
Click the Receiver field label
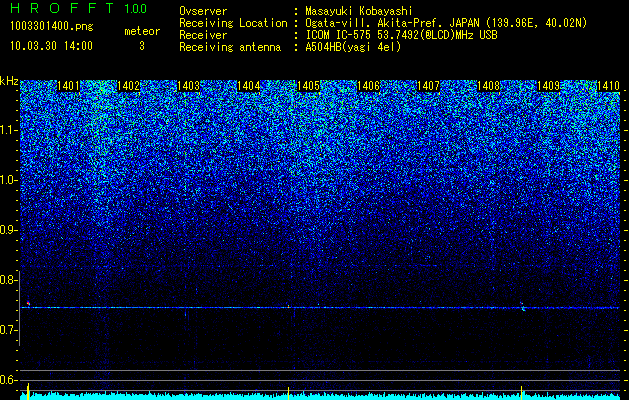pos(203,35)
